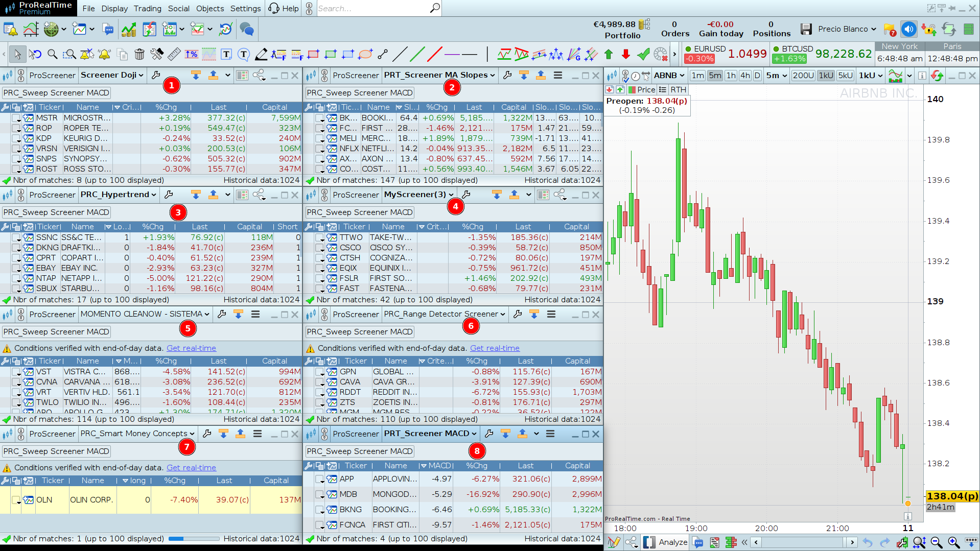Choose the red line color tool
This screenshot has width=980, height=551.
pos(435,54)
